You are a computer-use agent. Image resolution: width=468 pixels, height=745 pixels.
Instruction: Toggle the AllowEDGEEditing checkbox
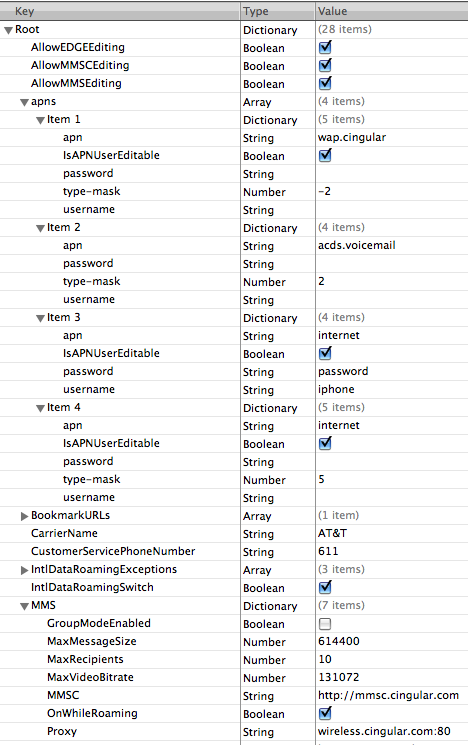click(x=325, y=48)
